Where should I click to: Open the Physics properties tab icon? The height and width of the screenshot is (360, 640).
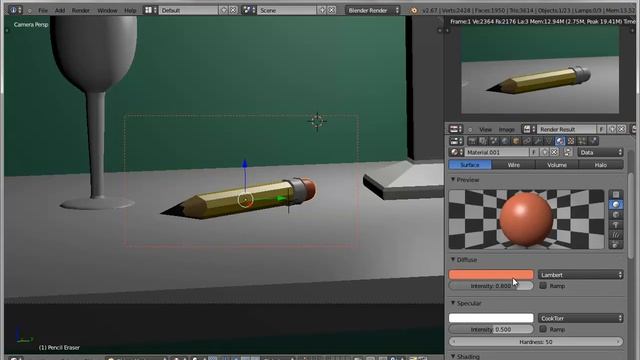[593, 141]
